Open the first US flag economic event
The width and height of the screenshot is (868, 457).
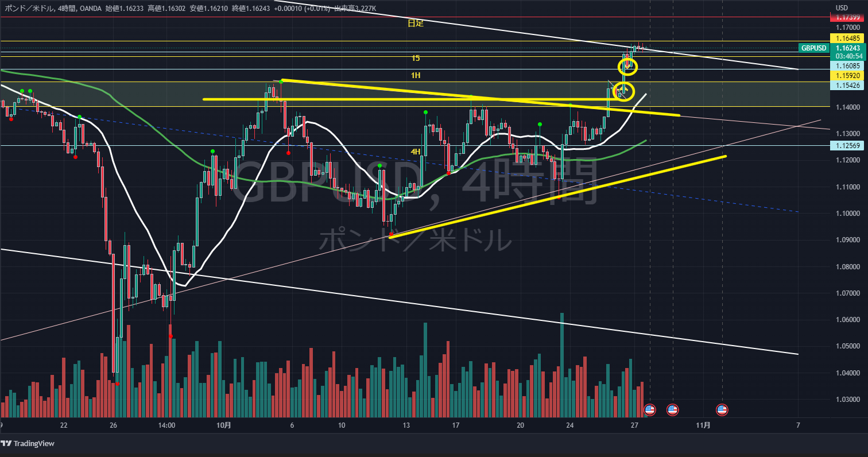click(649, 410)
